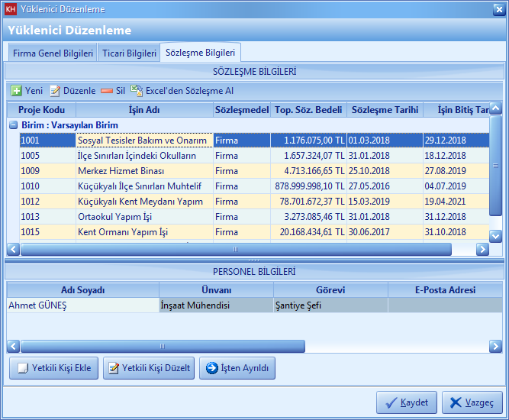Save changes with Kaydet button
Image resolution: width=509 pixels, height=420 pixels.
[407, 402]
